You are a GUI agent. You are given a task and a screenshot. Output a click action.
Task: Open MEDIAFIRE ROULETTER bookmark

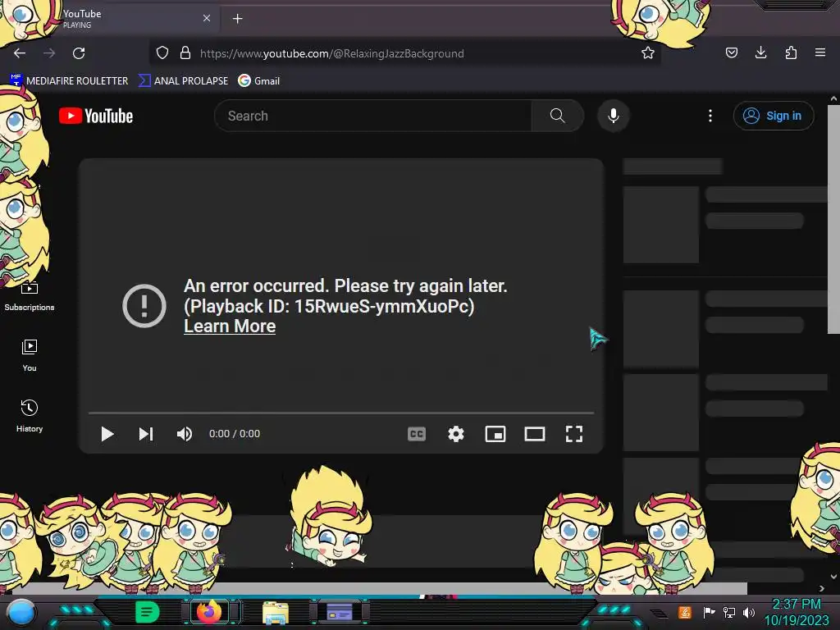click(69, 81)
